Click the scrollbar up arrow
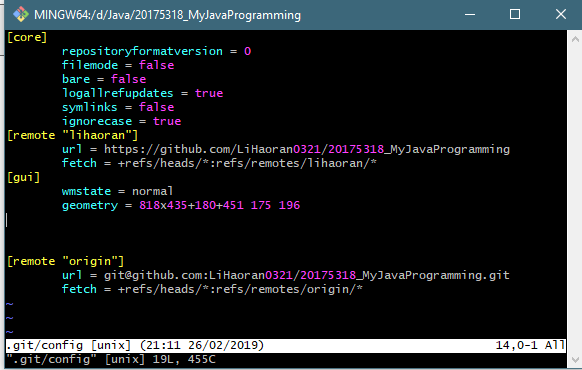 coord(575,39)
